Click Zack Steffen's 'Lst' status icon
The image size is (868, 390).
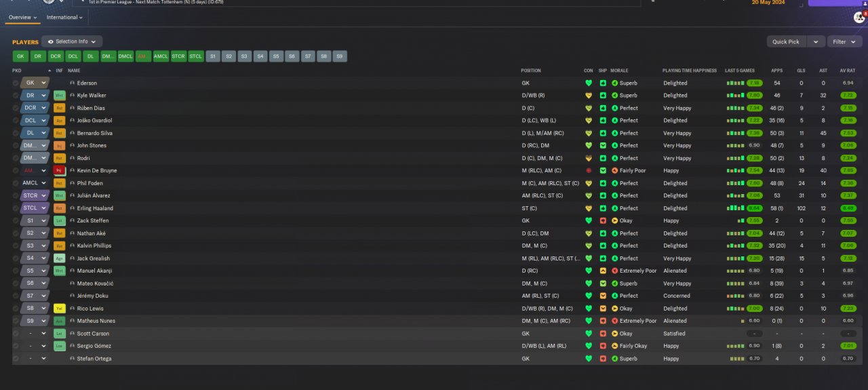(59, 220)
